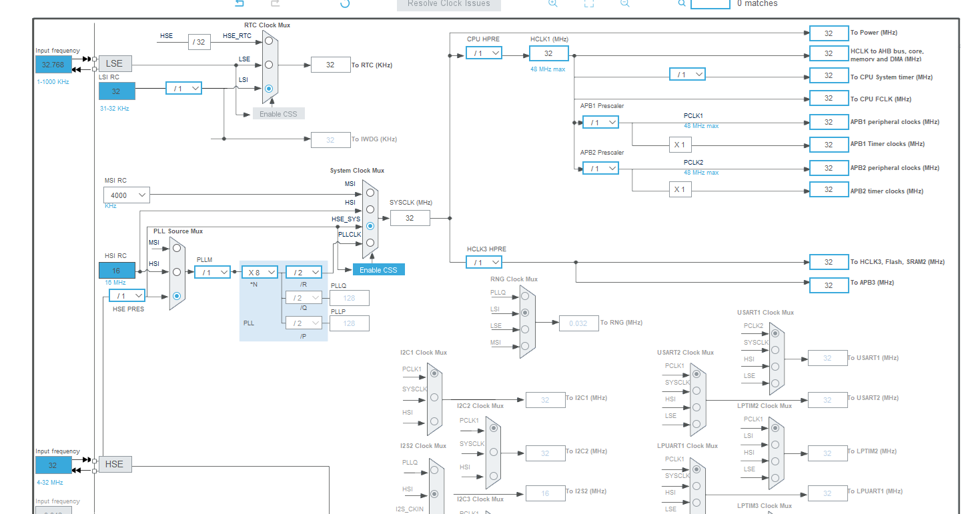Click the HSE oscillator block
980x514 pixels.
115,464
